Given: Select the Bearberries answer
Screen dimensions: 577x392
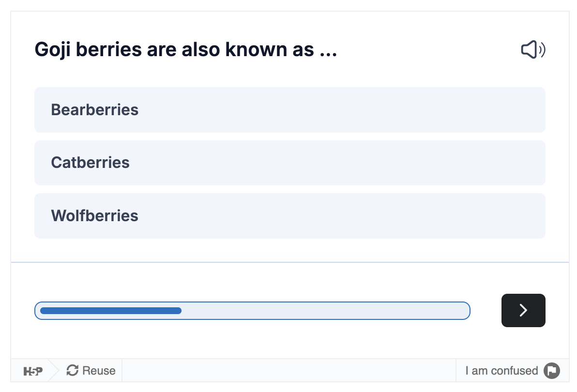Looking at the screenshot, I should click(289, 110).
